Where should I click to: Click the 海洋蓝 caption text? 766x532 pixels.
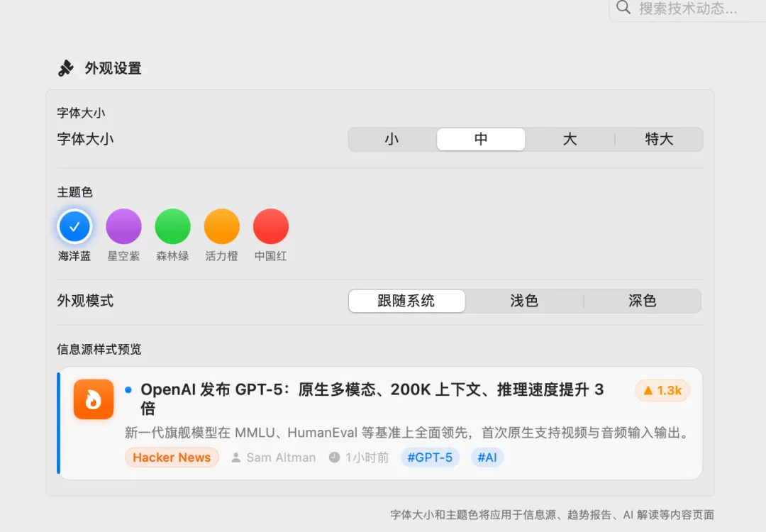(x=74, y=256)
